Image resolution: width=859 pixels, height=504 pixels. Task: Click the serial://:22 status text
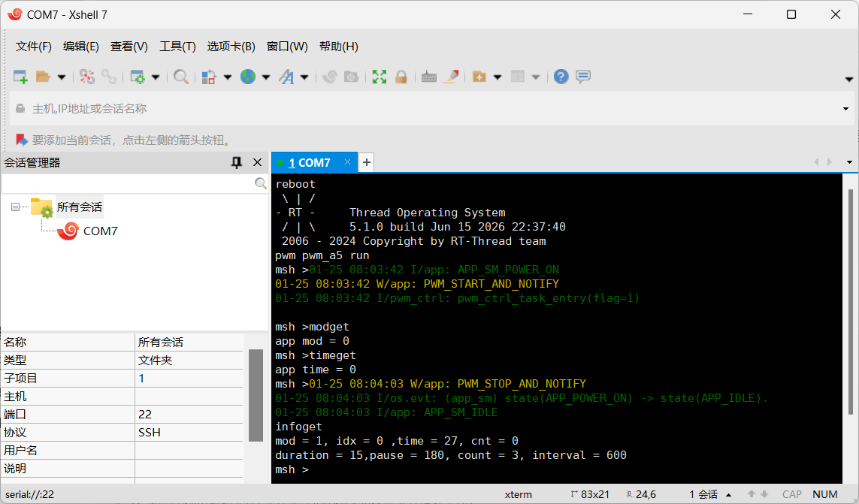click(29, 495)
